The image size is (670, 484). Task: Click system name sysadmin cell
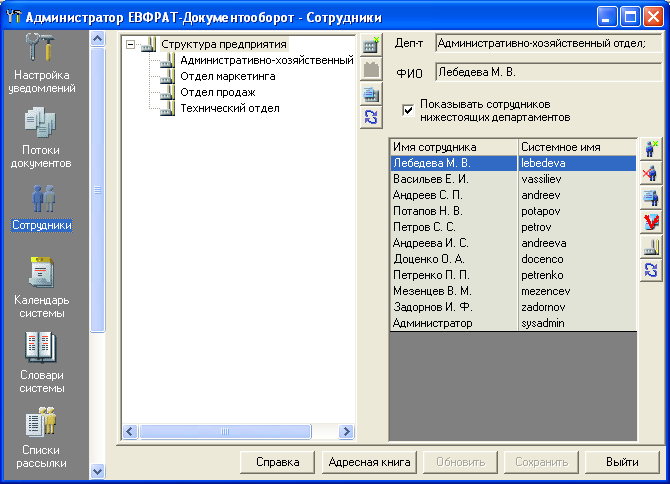pos(577,323)
